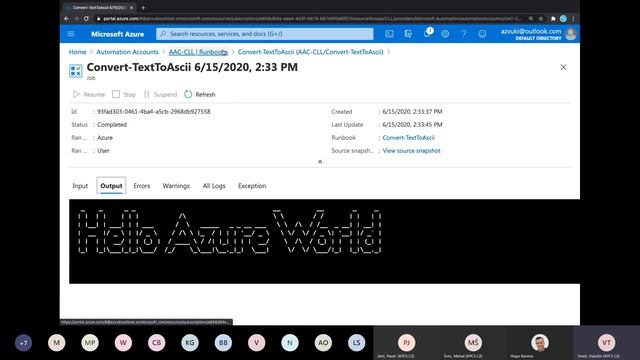Open the Help question mark icon
The image size is (640, 360).
(x=464, y=34)
